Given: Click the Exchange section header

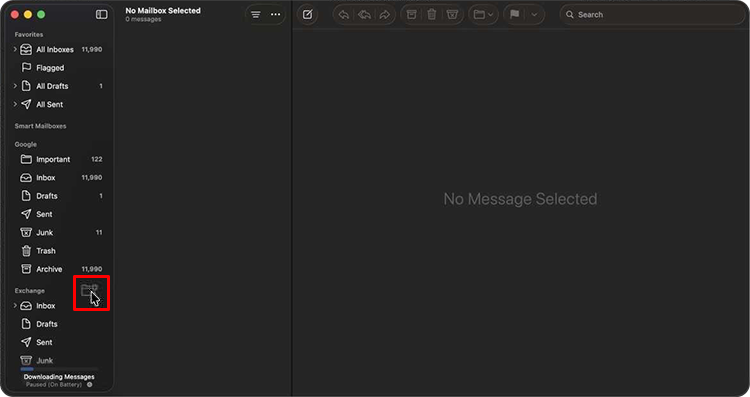Looking at the screenshot, I should (x=29, y=291).
